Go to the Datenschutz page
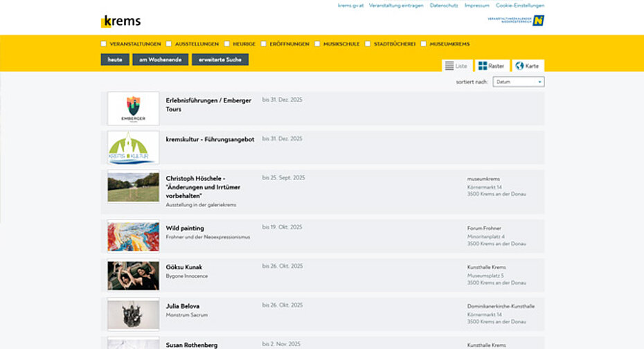The image size is (644, 349). click(x=444, y=6)
